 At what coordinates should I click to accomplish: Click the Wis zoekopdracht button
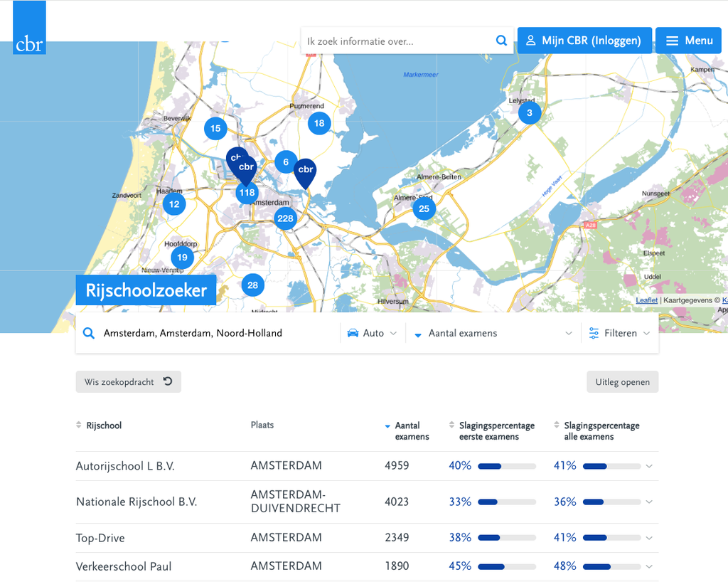click(128, 382)
